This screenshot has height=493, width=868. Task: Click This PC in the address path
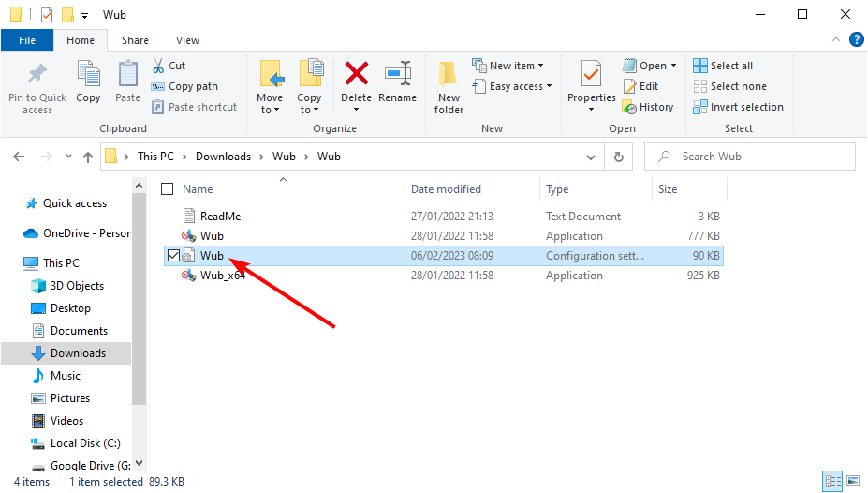(155, 157)
